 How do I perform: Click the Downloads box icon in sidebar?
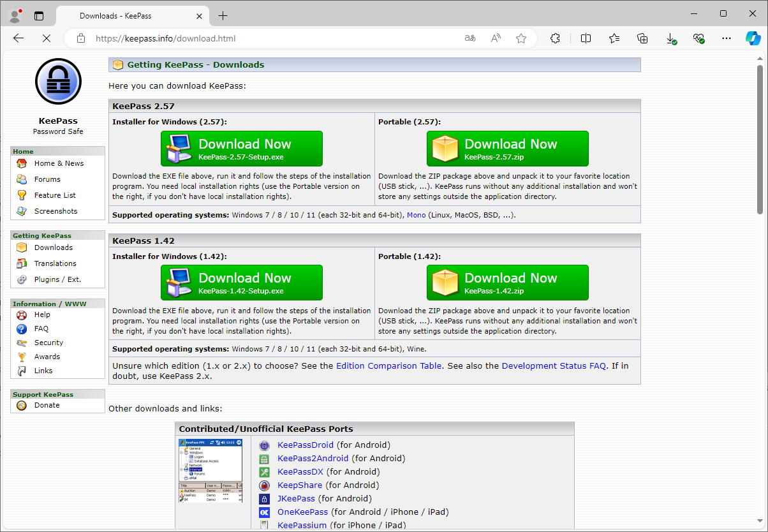pos(22,248)
